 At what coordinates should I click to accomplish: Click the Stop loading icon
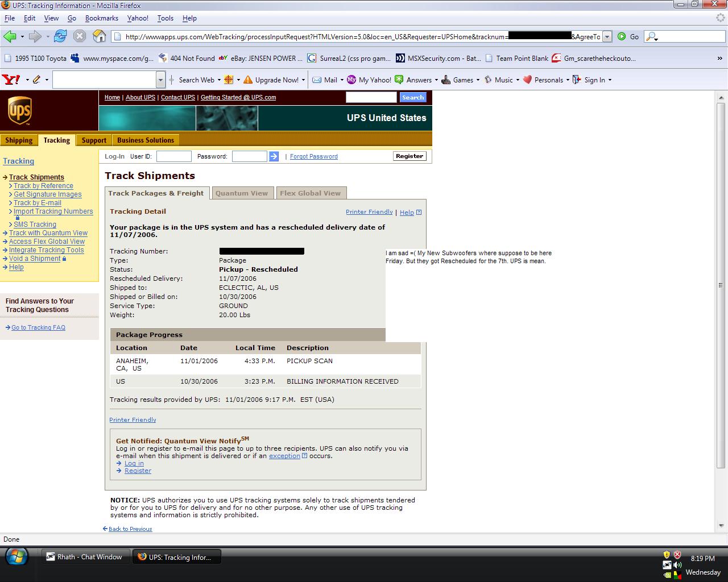(80, 36)
